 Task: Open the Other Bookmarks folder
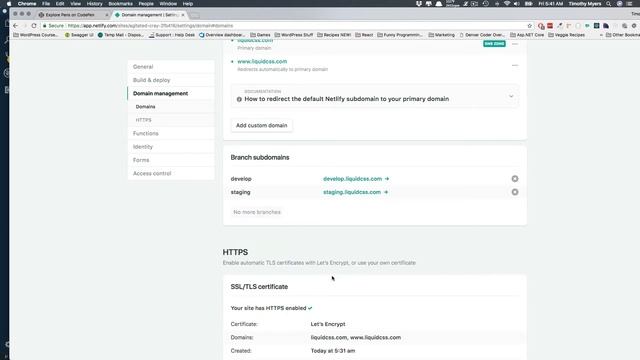(622, 35)
